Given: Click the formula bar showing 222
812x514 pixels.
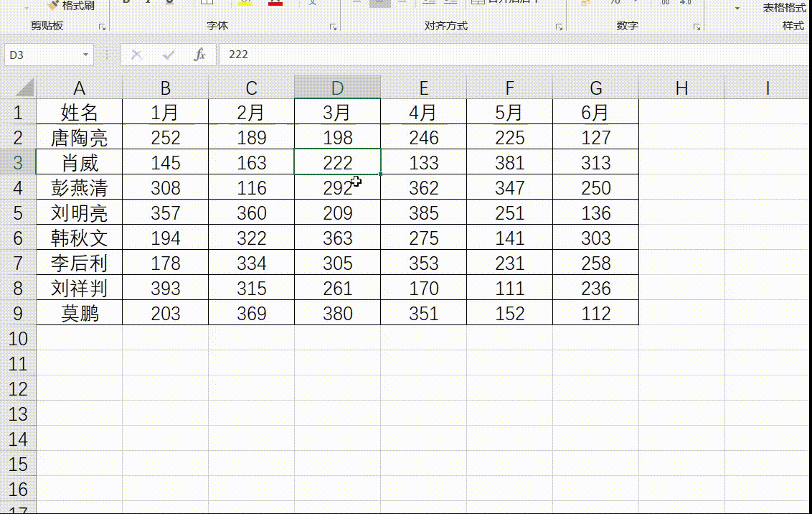Looking at the screenshot, I should tap(515, 55).
